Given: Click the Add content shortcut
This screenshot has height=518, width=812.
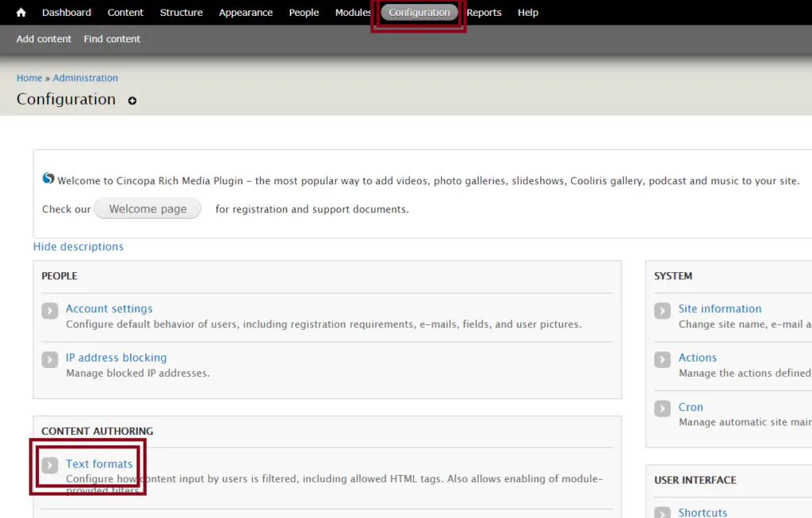Looking at the screenshot, I should click(x=44, y=39).
